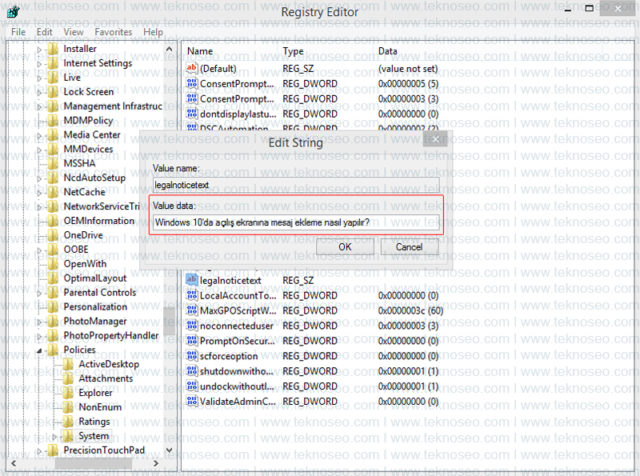640x476 pixels.
Task: Open the Edit menu
Action: coord(44,32)
